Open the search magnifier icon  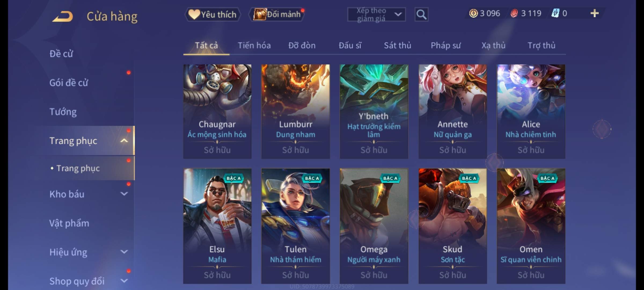tap(421, 15)
